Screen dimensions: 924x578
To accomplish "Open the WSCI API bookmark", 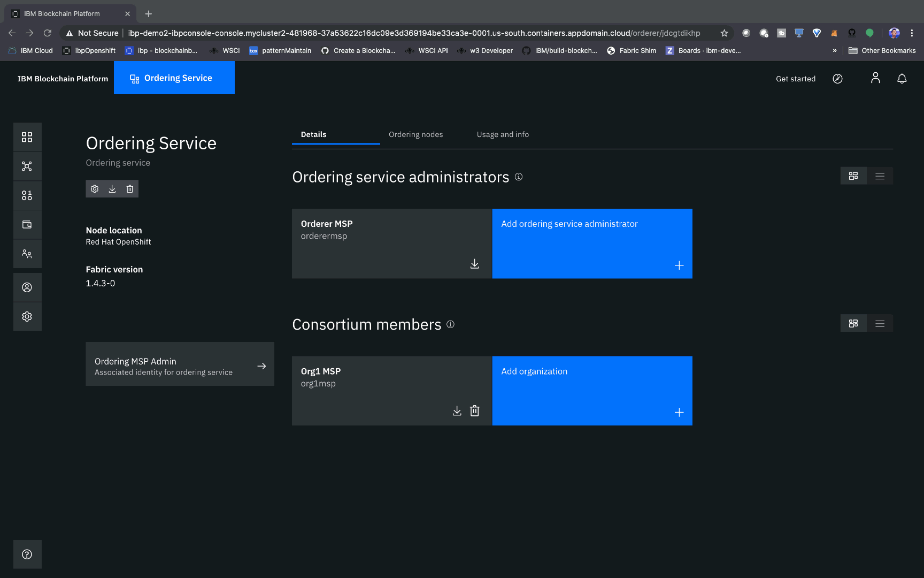I will click(x=427, y=51).
